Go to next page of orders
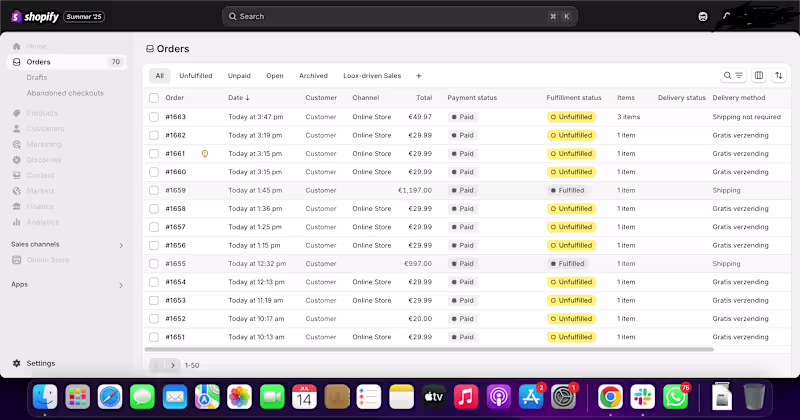 [172, 365]
